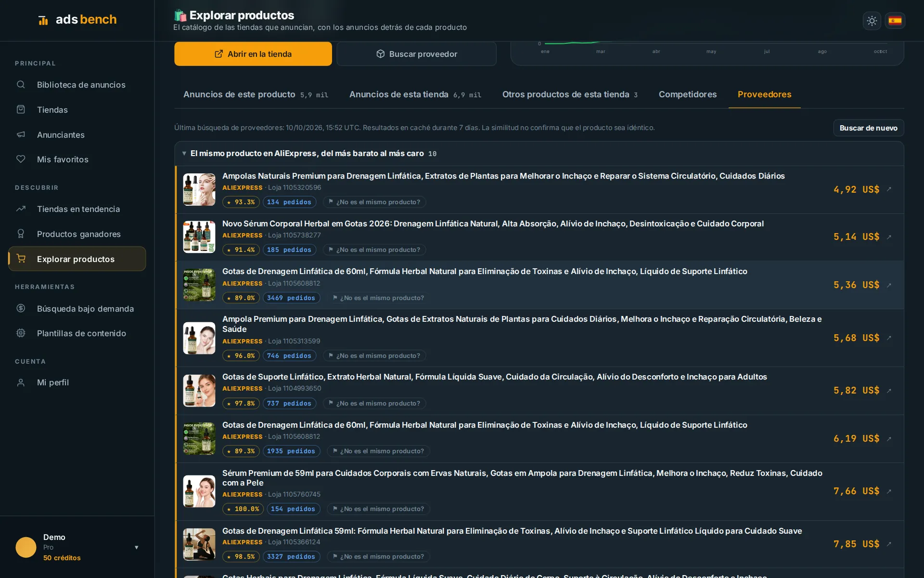Open the Spanish flag language selector
Viewport: 924px width, 578px height.
[895, 21]
